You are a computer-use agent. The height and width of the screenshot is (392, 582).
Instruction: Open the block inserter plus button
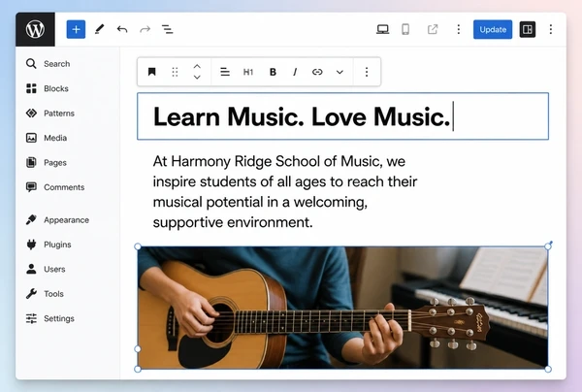76,29
